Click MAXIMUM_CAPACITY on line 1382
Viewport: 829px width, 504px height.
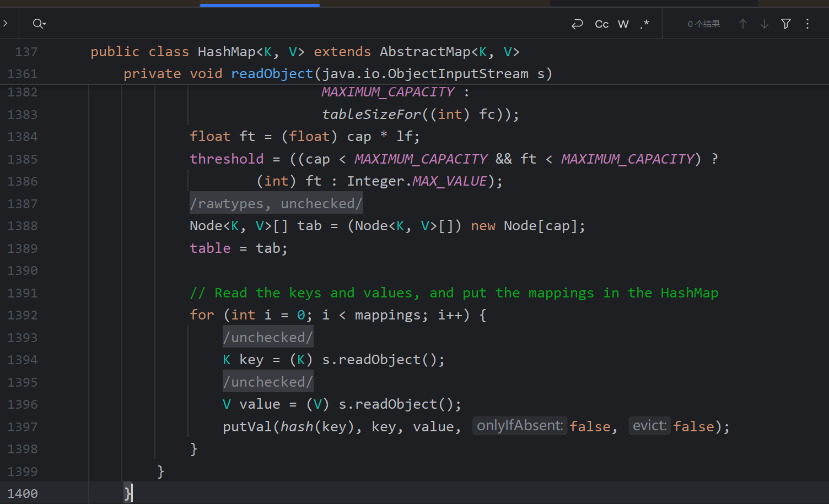388,92
